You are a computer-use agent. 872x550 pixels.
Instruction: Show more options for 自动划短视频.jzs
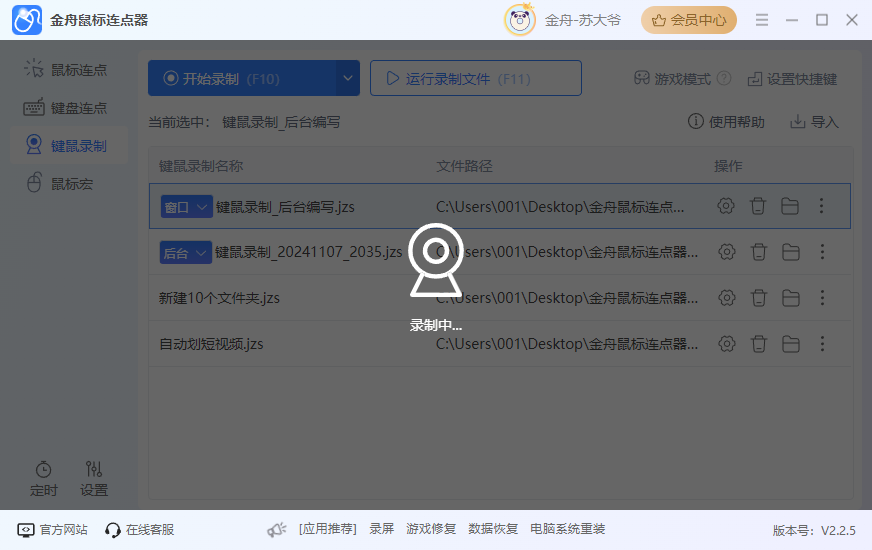pyautogui.click(x=823, y=344)
